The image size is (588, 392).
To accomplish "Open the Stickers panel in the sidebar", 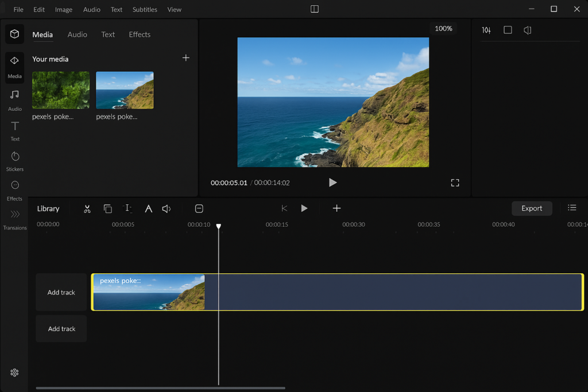I will coord(14,161).
